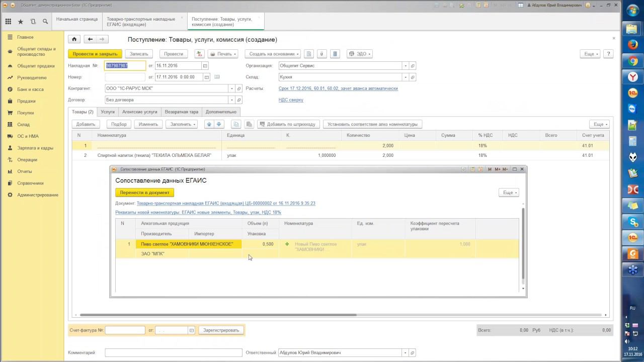Click the search magnifier icon

[x=45, y=22]
